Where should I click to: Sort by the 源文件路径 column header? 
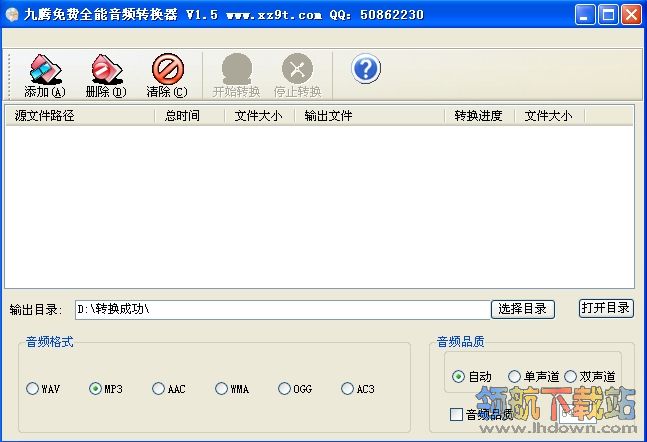tap(80, 116)
